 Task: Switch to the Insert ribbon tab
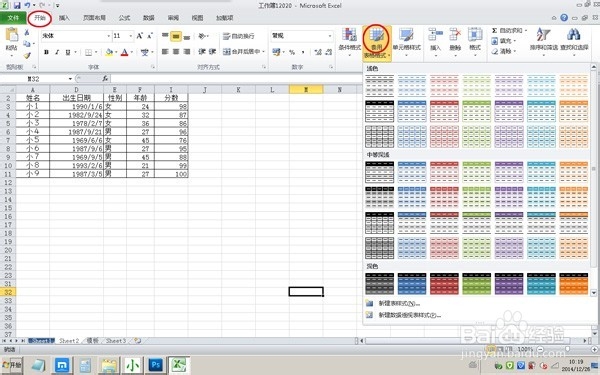pyautogui.click(x=64, y=18)
